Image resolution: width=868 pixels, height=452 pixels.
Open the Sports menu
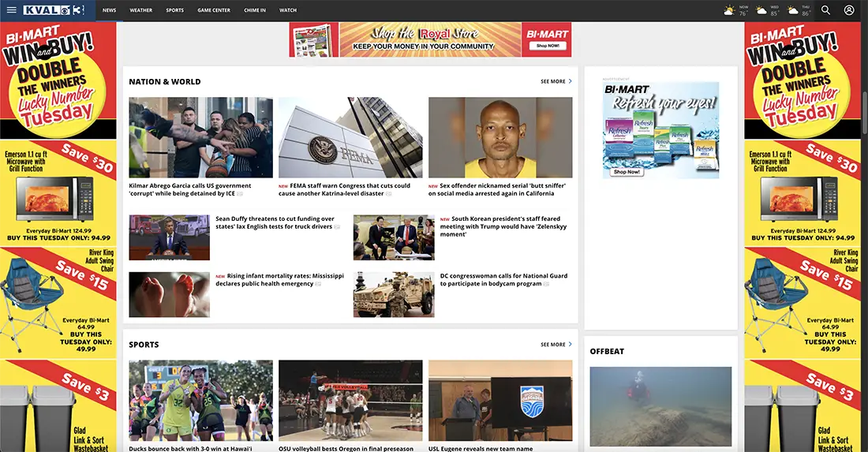tap(175, 10)
